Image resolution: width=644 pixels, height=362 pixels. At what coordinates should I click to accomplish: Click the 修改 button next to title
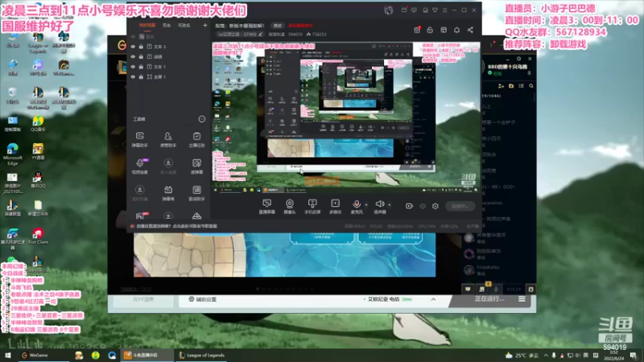pyautogui.click(x=278, y=26)
